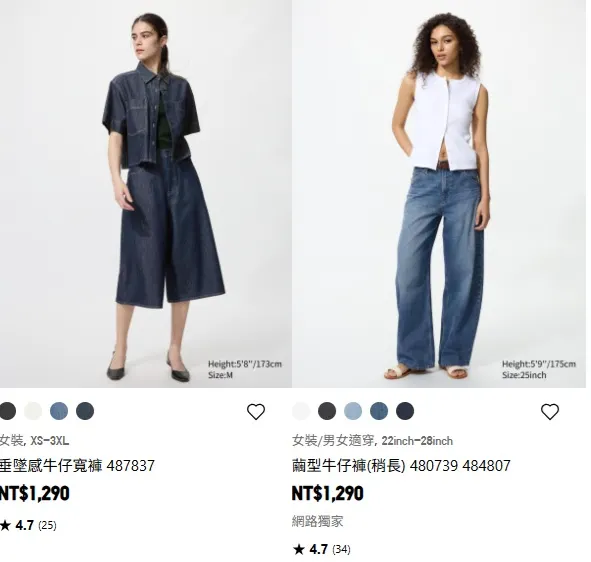
Task: Open product title 繭型牛仔褲(稍長) 480739 484807
Action: pyautogui.click(x=401, y=466)
